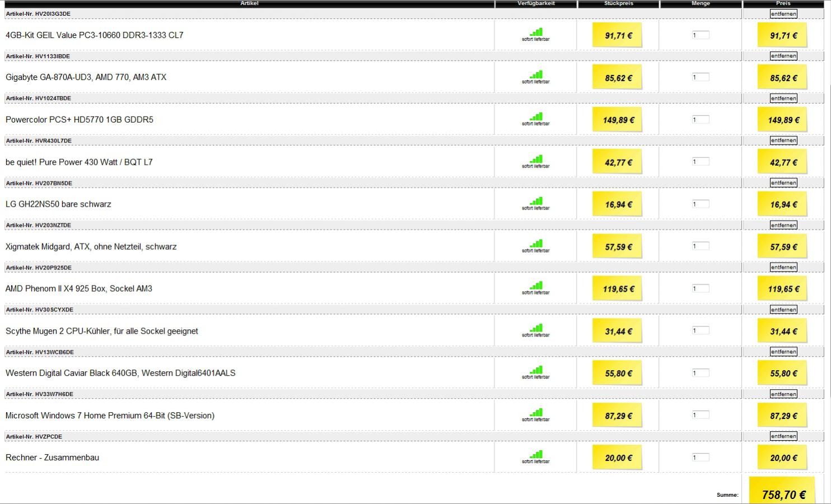The image size is (831, 504).
Task: Focus quantity field for Microsoft Windows 7
Action: coord(701,416)
